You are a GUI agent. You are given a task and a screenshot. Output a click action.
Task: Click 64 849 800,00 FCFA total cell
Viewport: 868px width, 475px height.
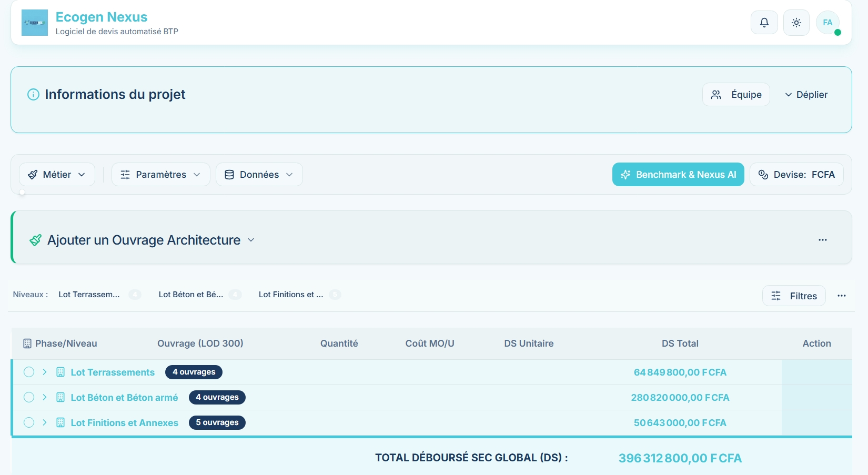point(680,372)
